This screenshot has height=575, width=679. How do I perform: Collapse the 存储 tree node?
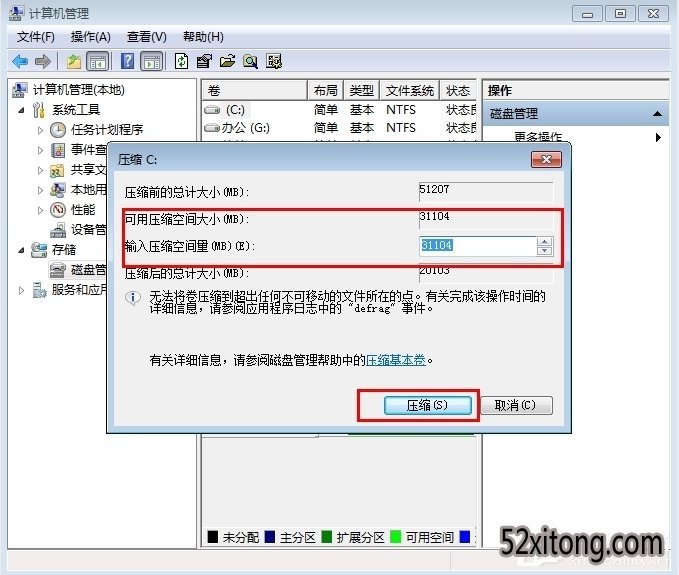pos(21,250)
